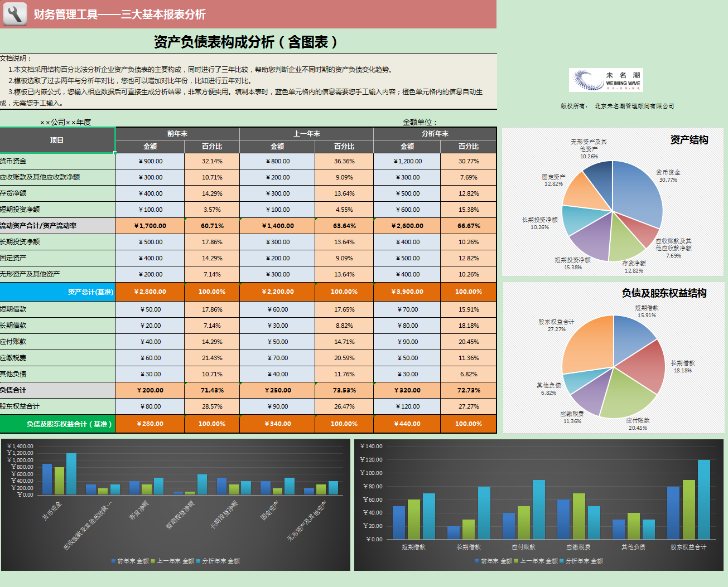Toggle the 上一年末 金额 legend entry

[174, 561]
